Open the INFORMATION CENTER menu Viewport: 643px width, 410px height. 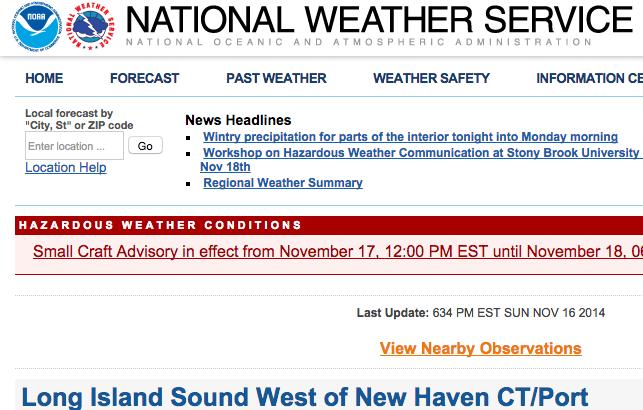590,78
